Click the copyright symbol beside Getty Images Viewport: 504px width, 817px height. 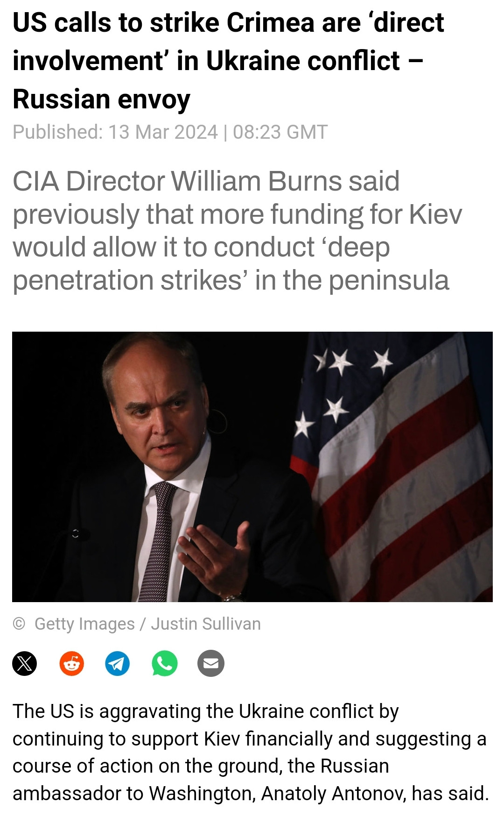click(19, 624)
